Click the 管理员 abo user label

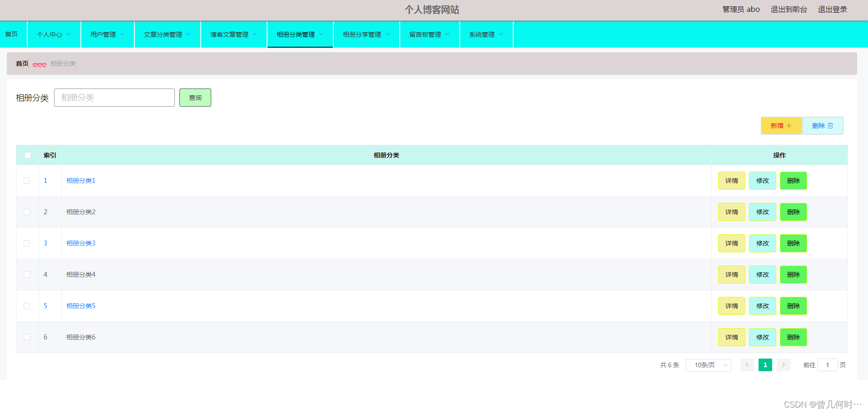coord(741,10)
